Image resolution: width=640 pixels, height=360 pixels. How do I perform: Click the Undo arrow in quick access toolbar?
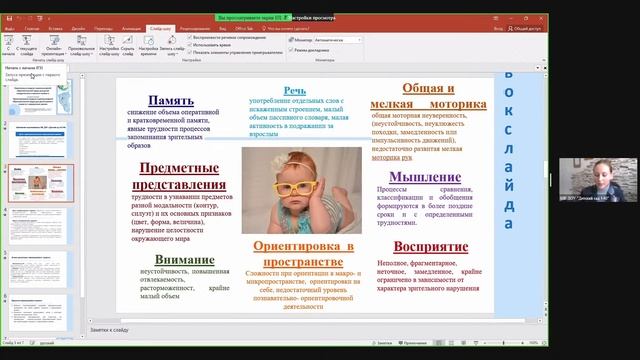tap(19, 18)
